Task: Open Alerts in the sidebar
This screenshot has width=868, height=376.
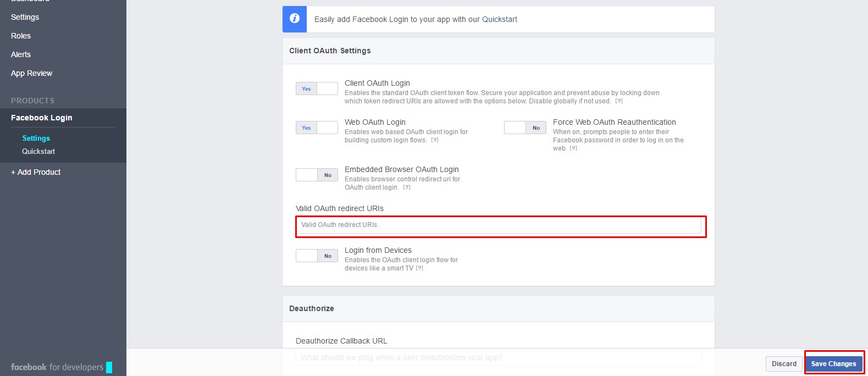Action: pyautogui.click(x=21, y=54)
